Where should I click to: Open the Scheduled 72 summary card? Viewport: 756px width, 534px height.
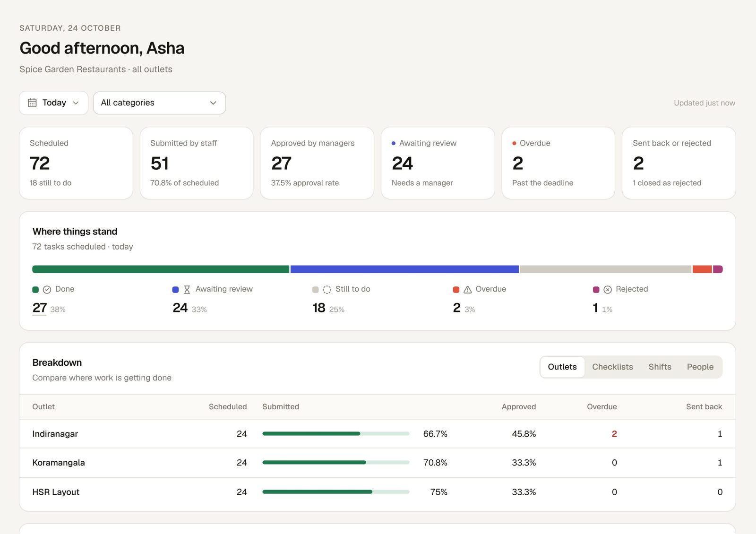coord(76,163)
